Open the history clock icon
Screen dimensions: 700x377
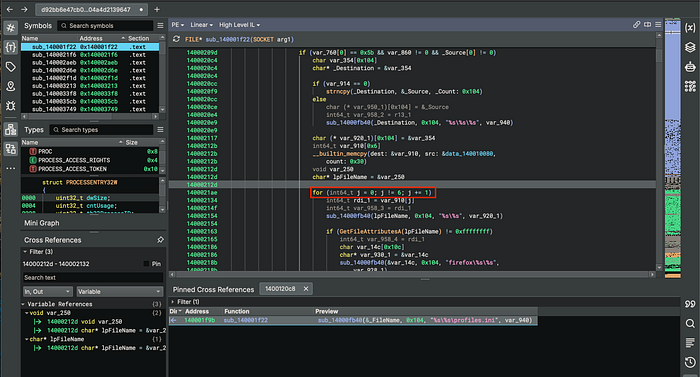[x=690, y=362]
